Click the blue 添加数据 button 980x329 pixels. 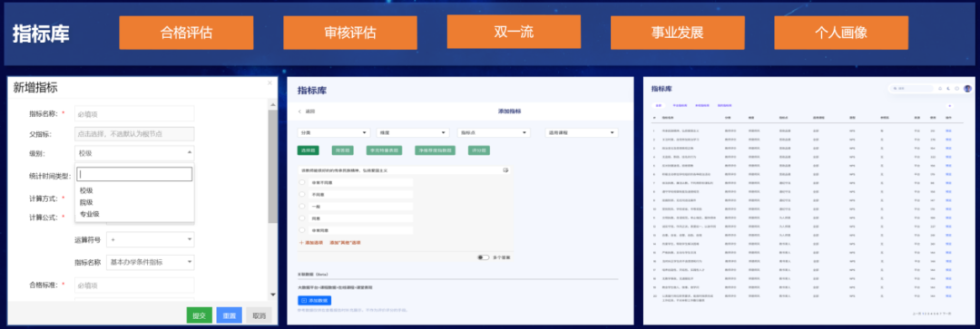(x=314, y=300)
